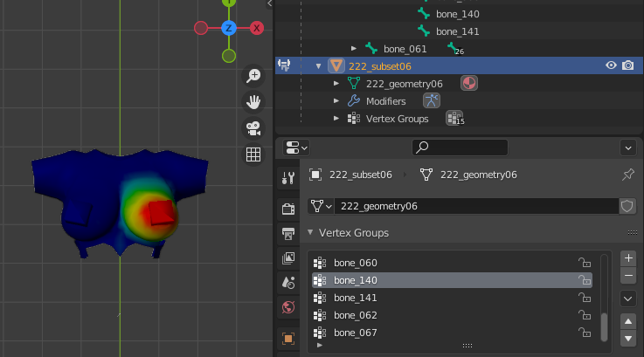
Task: Click the Vertex Groups panel drag grip
Action: [x=632, y=233]
